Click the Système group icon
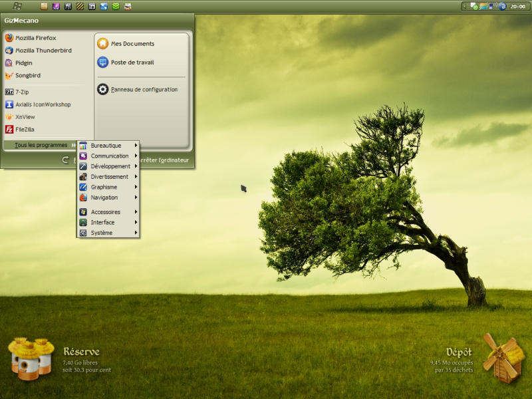The image size is (532, 399). click(x=83, y=233)
